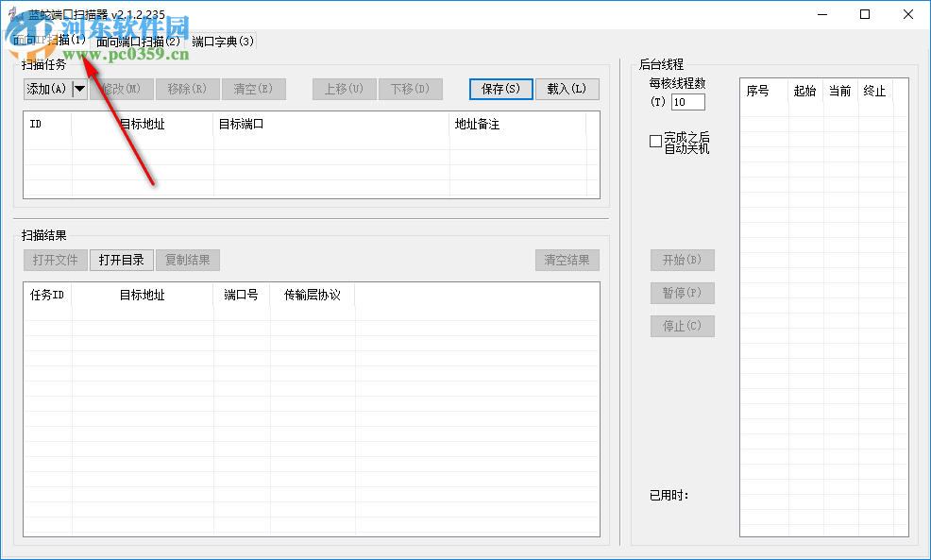
Task: Click 目标地址 header in results table
Action: 143,296
